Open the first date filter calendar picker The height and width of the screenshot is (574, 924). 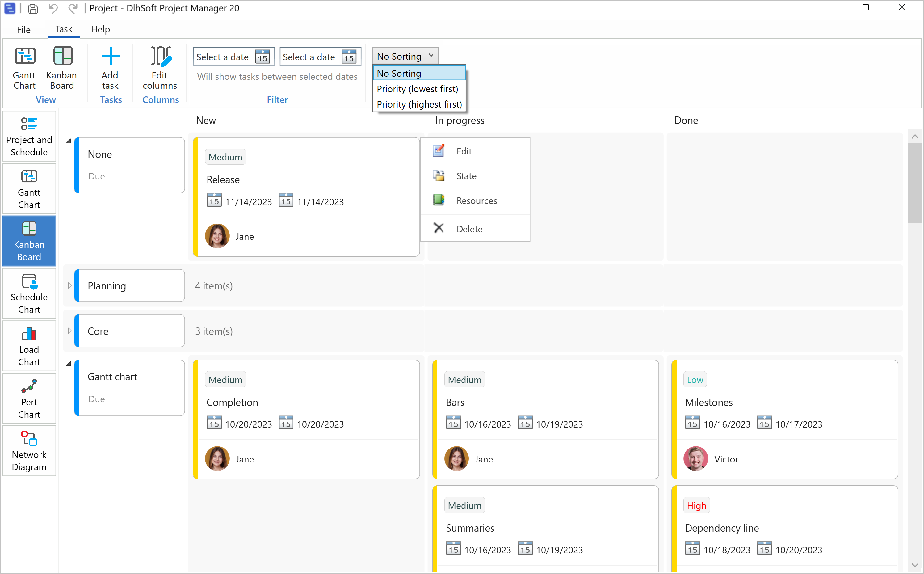[262, 57]
